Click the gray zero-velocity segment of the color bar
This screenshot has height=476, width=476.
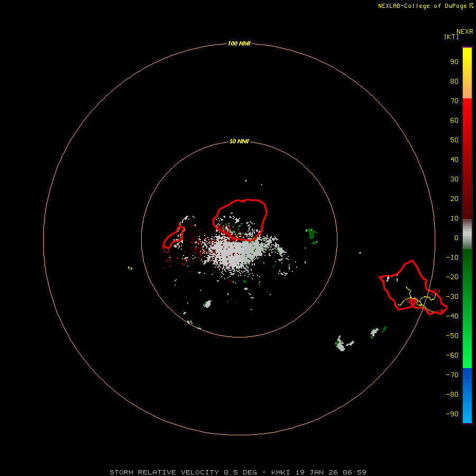467,234
